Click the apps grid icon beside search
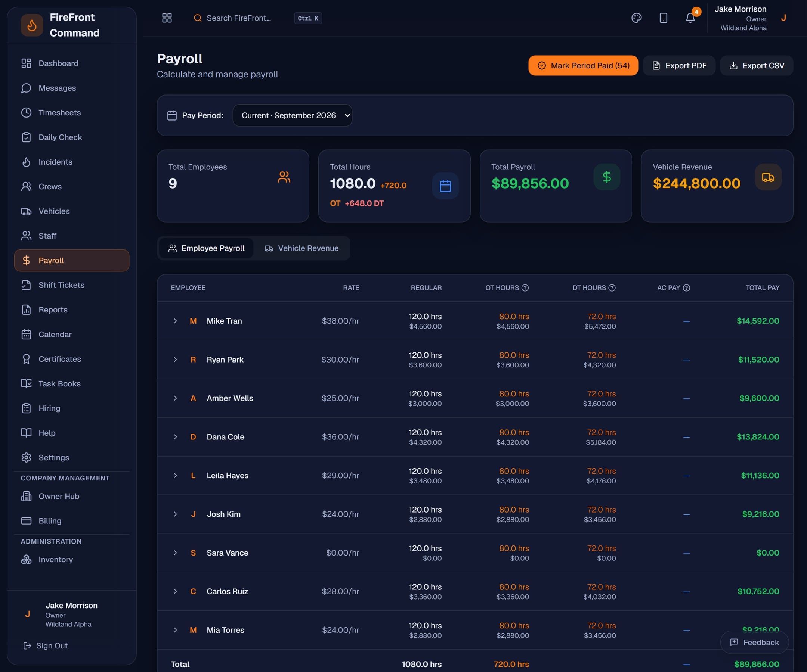Viewport: 807px width, 672px height. click(167, 18)
